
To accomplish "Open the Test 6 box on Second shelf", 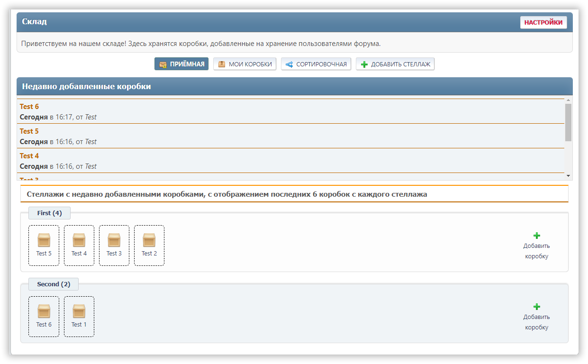I will click(x=44, y=311).
